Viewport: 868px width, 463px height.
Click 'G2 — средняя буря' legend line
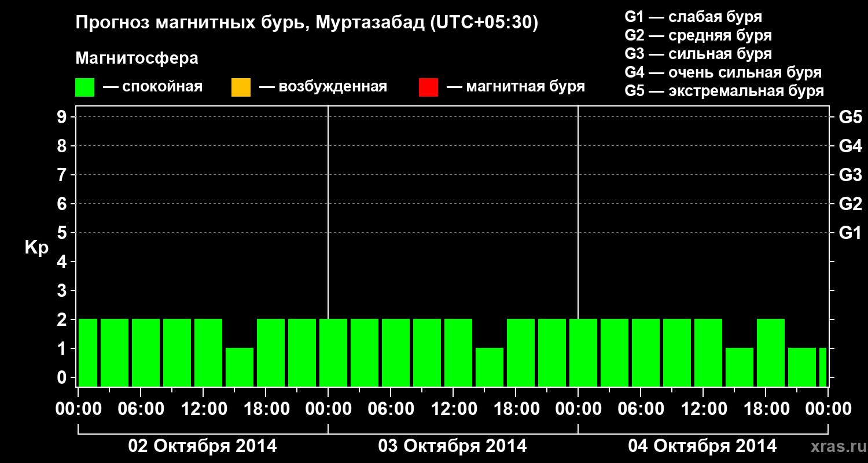pos(698,35)
